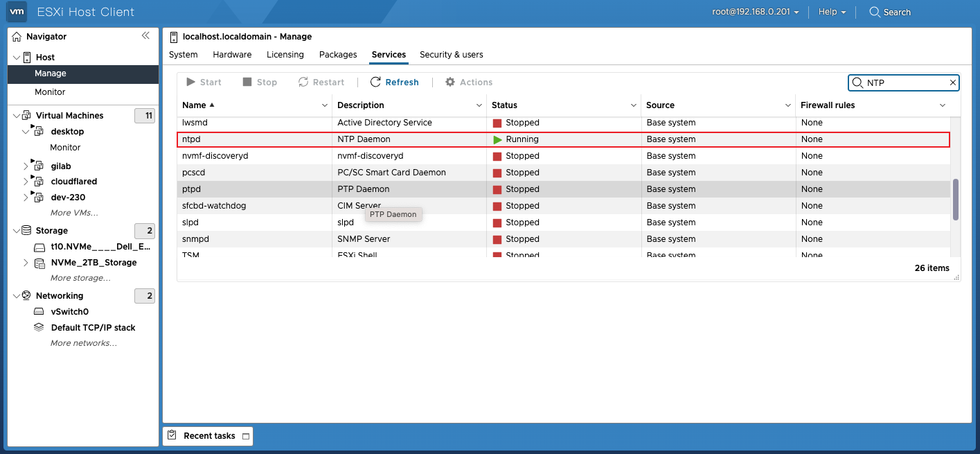Click the dev-230 VM icon
The width and height of the screenshot is (980, 454).
tap(39, 198)
